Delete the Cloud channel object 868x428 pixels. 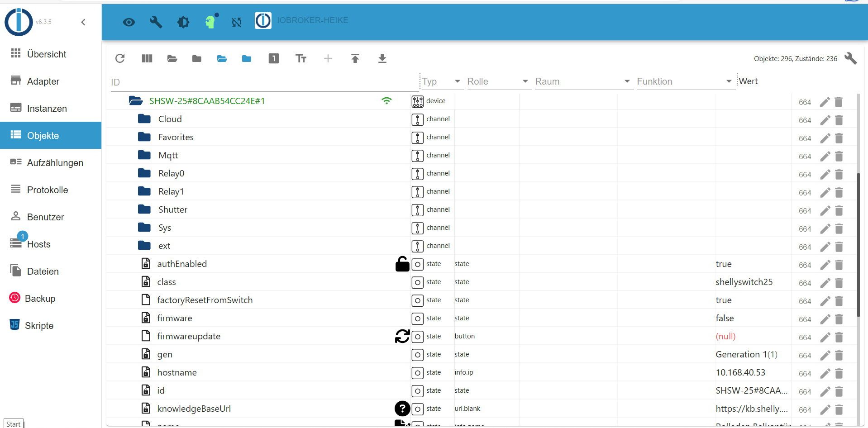pyautogui.click(x=839, y=120)
